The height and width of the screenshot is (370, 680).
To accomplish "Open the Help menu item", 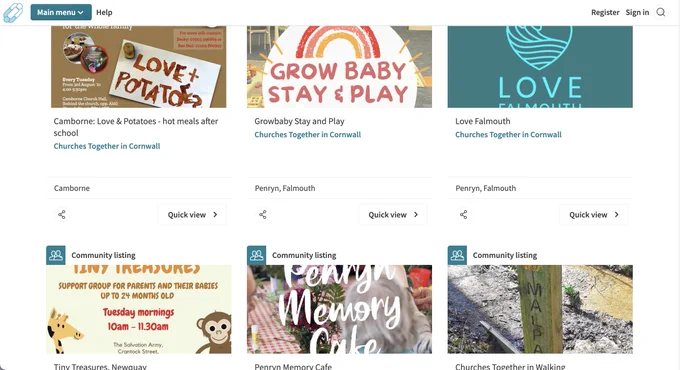I will click(104, 12).
